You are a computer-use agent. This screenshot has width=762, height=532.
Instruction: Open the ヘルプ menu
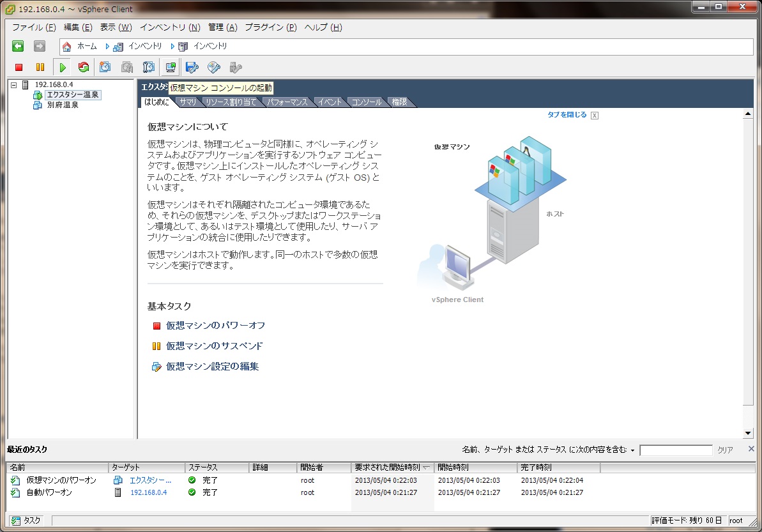pos(323,27)
